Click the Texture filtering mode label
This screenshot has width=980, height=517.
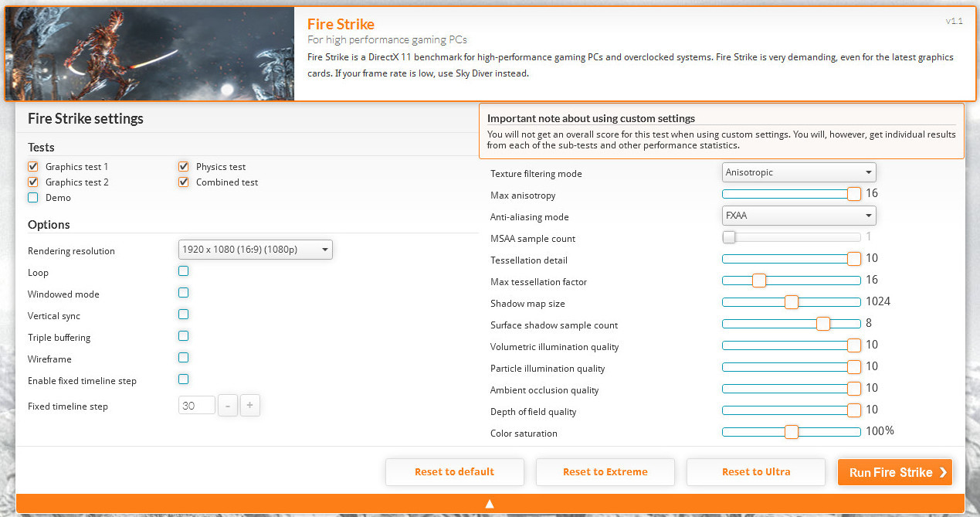coord(536,174)
